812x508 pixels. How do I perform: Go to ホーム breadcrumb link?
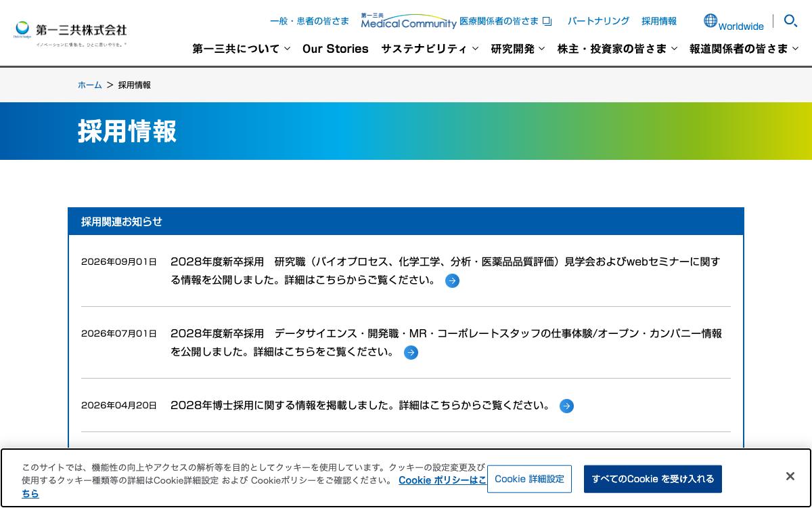pos(89,85)
